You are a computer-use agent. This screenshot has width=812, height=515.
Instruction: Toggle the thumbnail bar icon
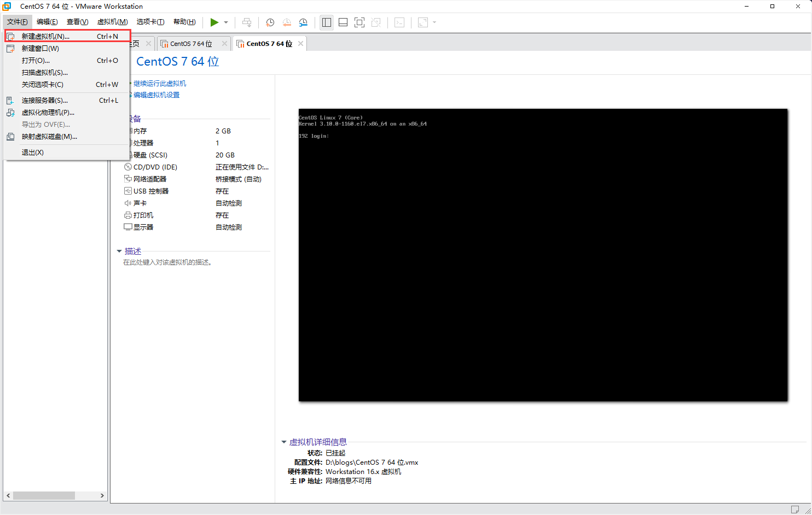[x=343, y=22]
